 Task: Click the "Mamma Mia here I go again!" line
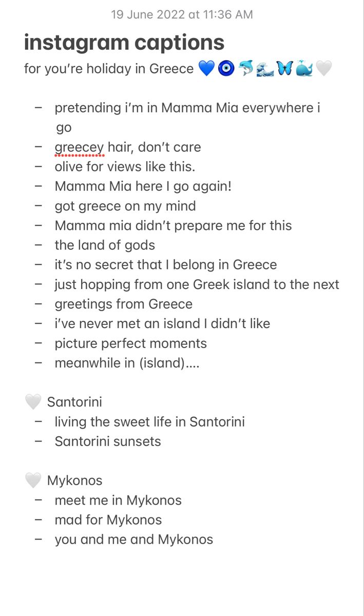(x=143, y=186)
